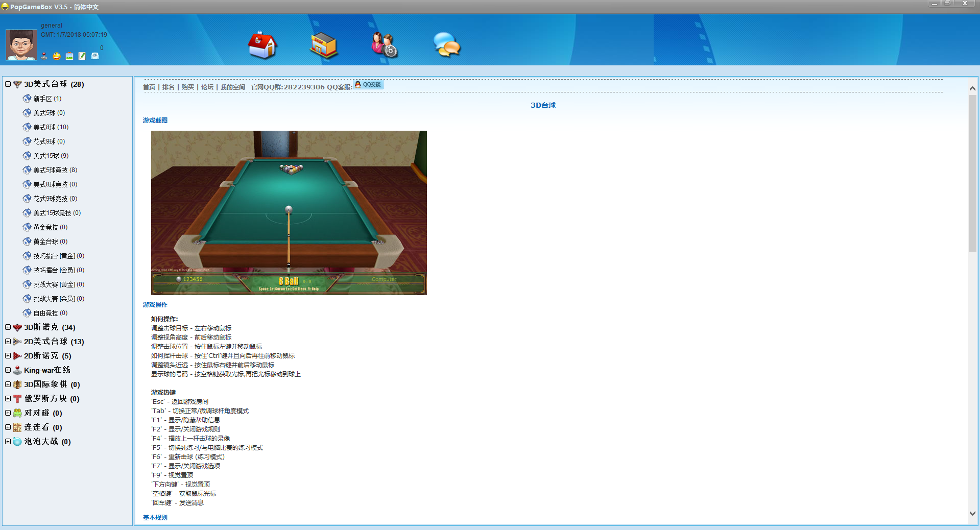The width and height of the screenshot is (980, 530).
Task: Click the vertical scrollbar down arrow
Action: (x=972, y=514)
